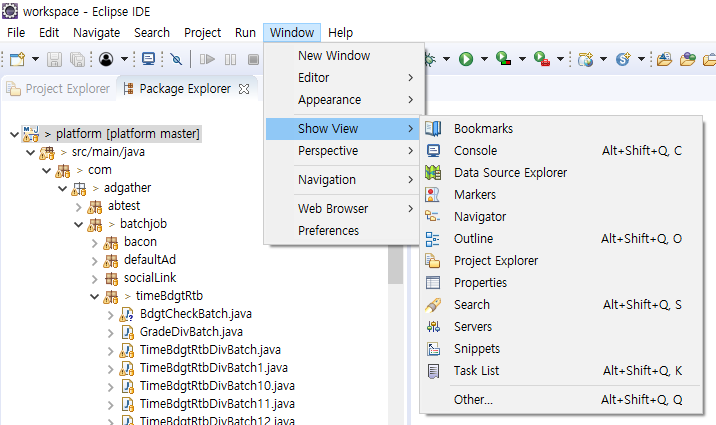Show the Properties view
Image resolution: width=716 pixels, height=425 pixels.
point(561,283)
